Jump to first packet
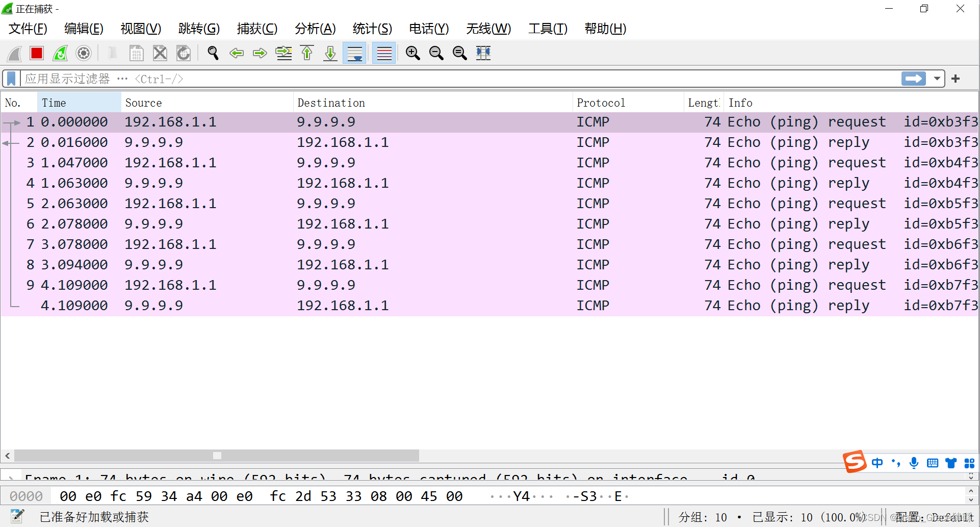Image resolution: width=980 pixels, height=527 pixels. coord(307,53)
